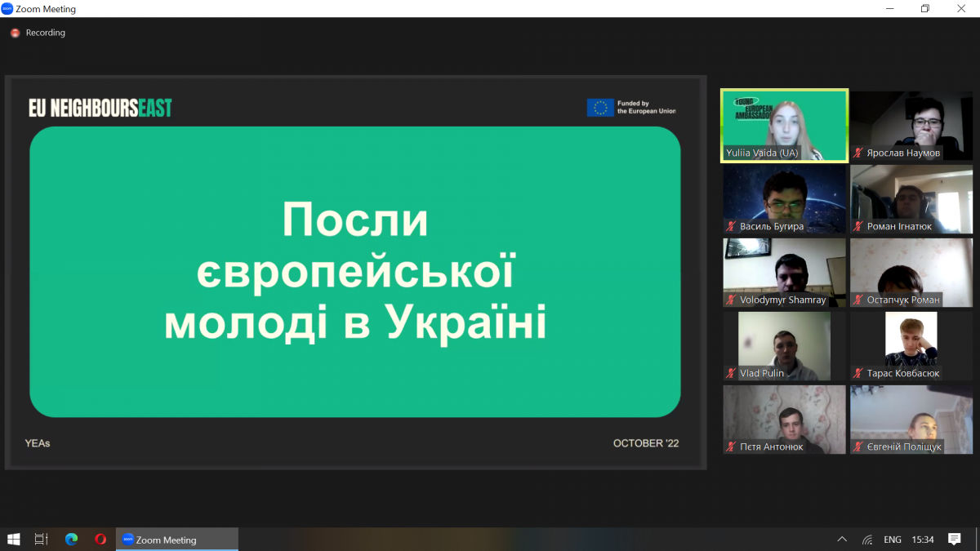Click muted mic icon of Євгеній Поліщук
The height and width of the screenshot is (551, 980).
pyautogui.click(x=858, y=447)
